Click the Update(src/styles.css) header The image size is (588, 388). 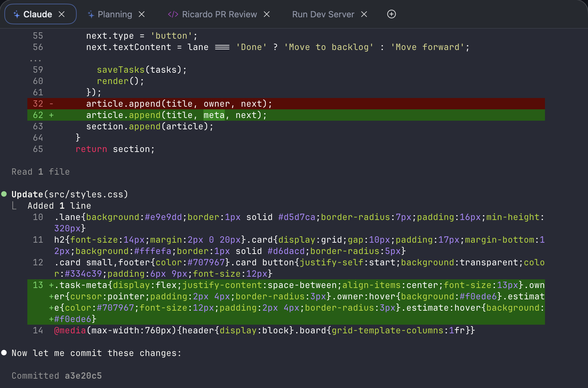pos(70,194)
